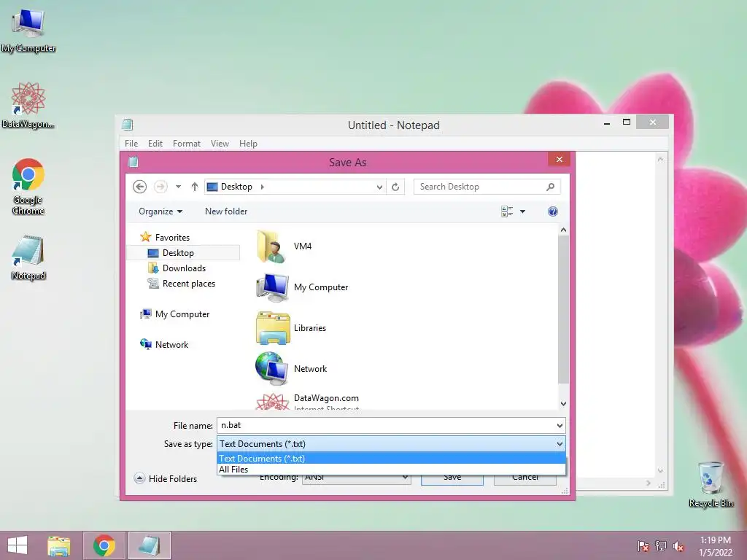This screenshot has width=747, height=560.
Task: Open DataWagon desktop shortcut
Action: coord(28,105)
